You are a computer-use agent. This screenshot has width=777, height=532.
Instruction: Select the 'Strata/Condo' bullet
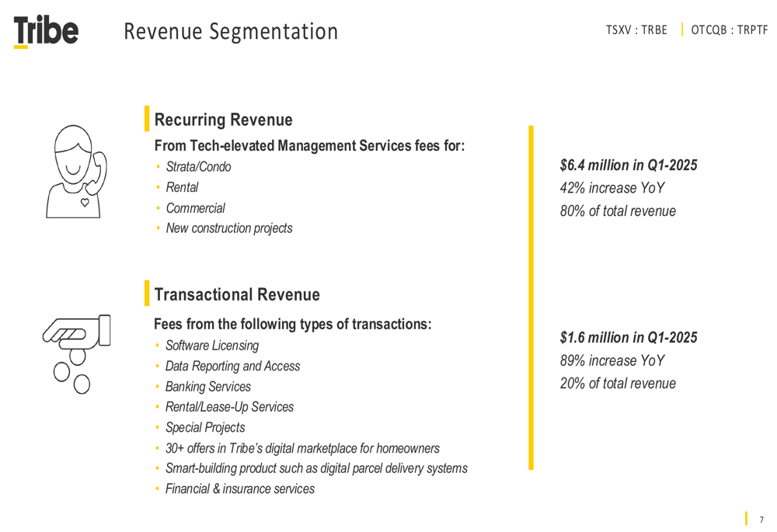click(198, 167)
